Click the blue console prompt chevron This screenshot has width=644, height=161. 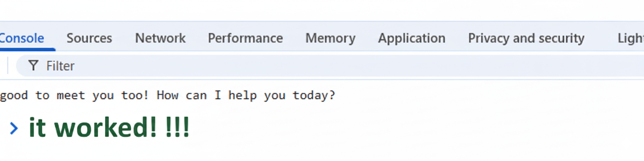[x=14, y=128]
